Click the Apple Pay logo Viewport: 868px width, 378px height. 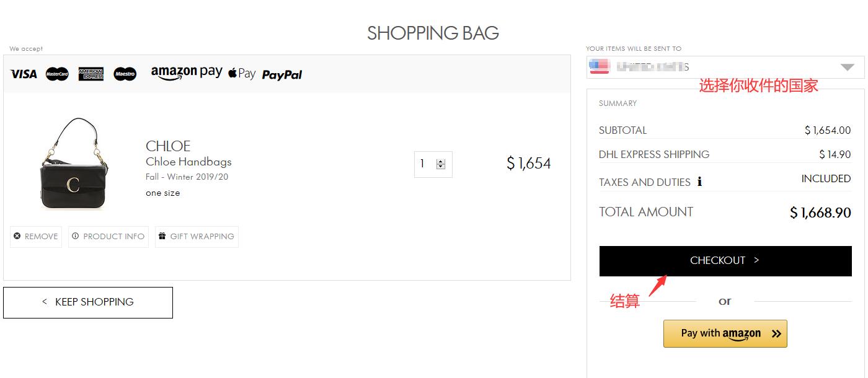coord(242,74)
